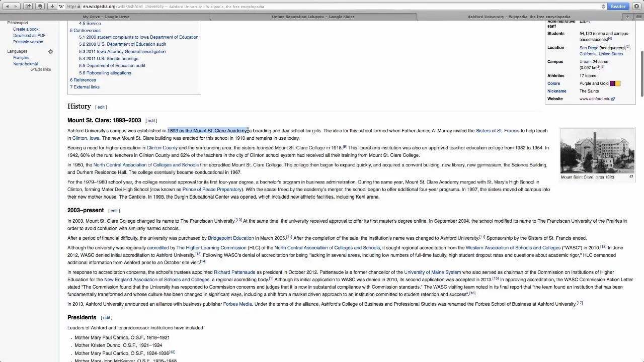Viewport: 644px width, 362px height.
Task: Open citation [10] after The Franciscan University
Action: coord(239,220)
